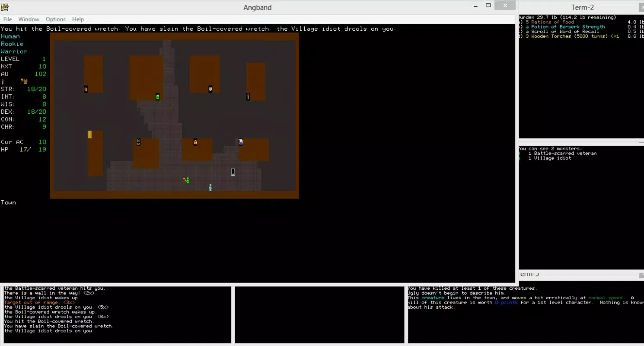The image size is (644, 346).
Task: Click the Term-2 window title
Action: [x=582, y=7]
